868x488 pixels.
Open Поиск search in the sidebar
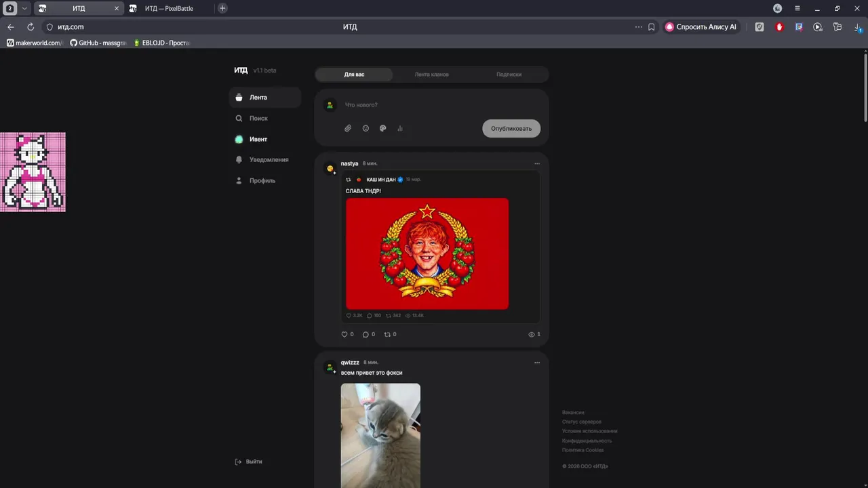pos(265,118)
